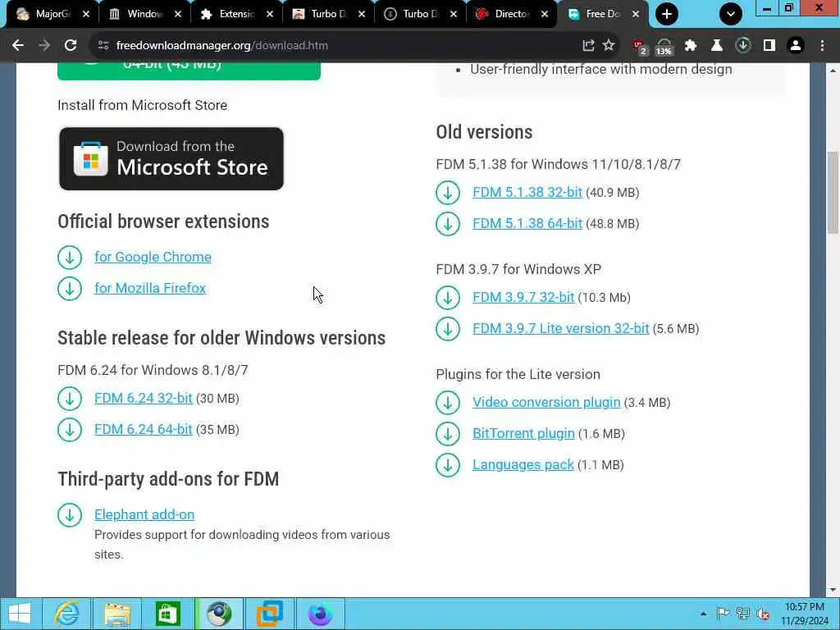Viewport: 840px width, 630px height.
Task: Launch Internet Explorer from taskbar
Action: tap(67, 614)
